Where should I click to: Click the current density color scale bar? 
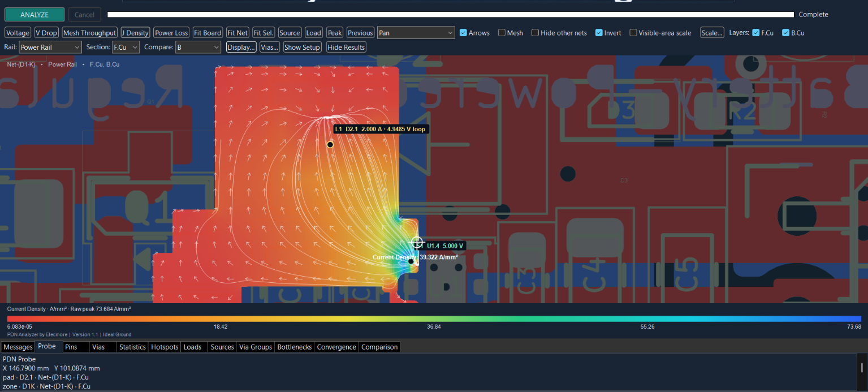(x=434, y=318)
